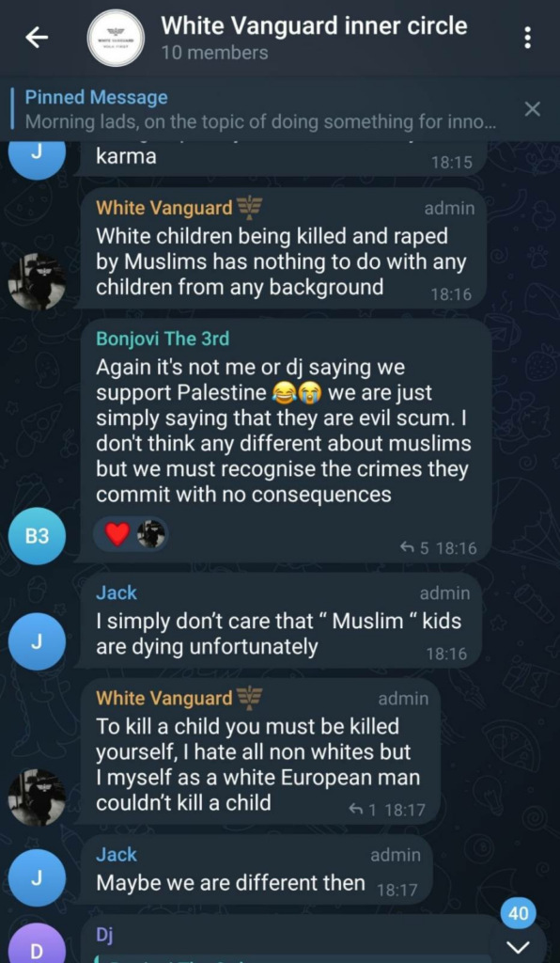The height and width of the screenshot is (963, 560).
Task: Go back using the arrow icon
Action: pyautogui.click(x=37, y=38)
